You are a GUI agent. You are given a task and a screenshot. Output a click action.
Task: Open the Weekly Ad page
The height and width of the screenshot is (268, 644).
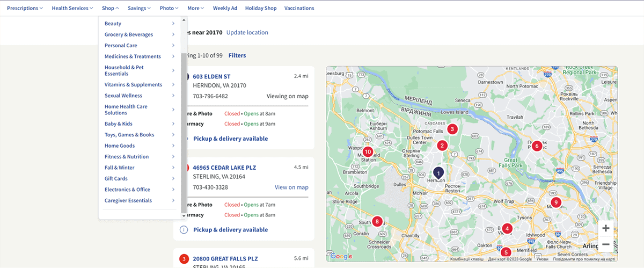[225, 8]
